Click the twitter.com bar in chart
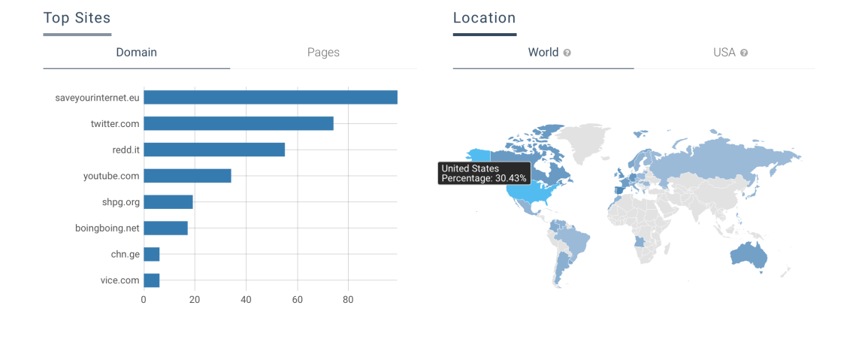The image size is (868, 339). click(238, 123)
